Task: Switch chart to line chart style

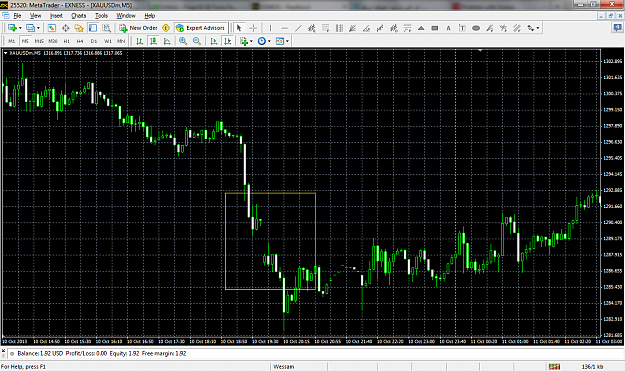Action: [167, 41]
